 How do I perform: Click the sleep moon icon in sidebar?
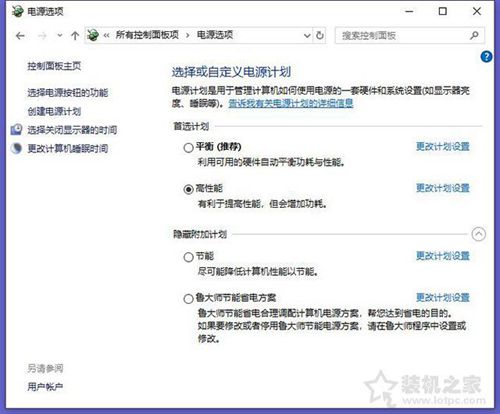(x=16, y=148)
